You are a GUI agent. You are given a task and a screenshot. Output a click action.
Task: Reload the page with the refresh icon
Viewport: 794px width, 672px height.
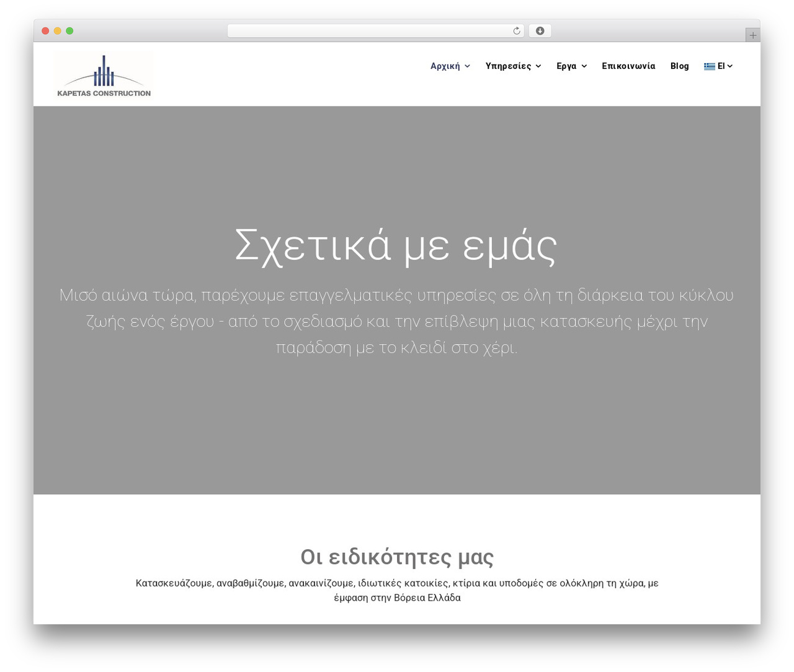517,31
